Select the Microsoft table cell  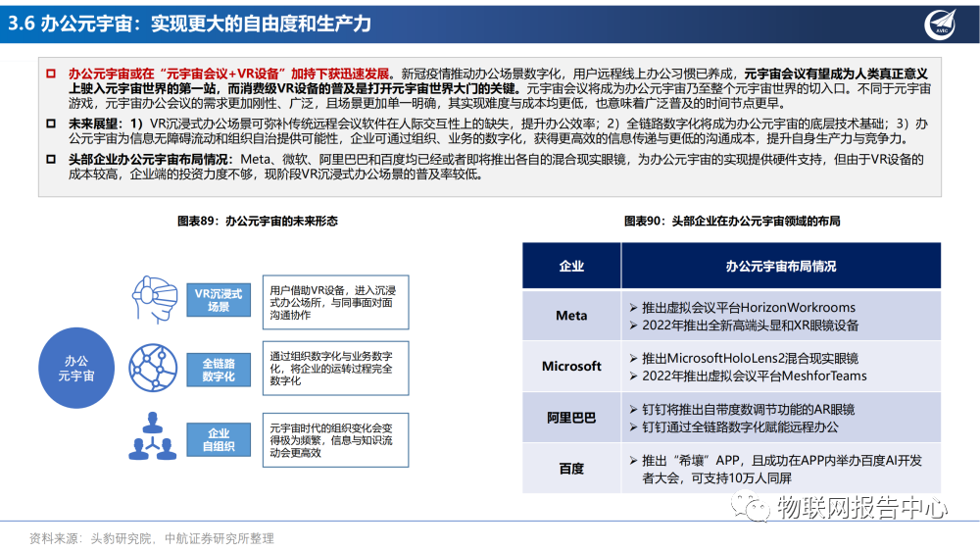(x=572, y=367)
